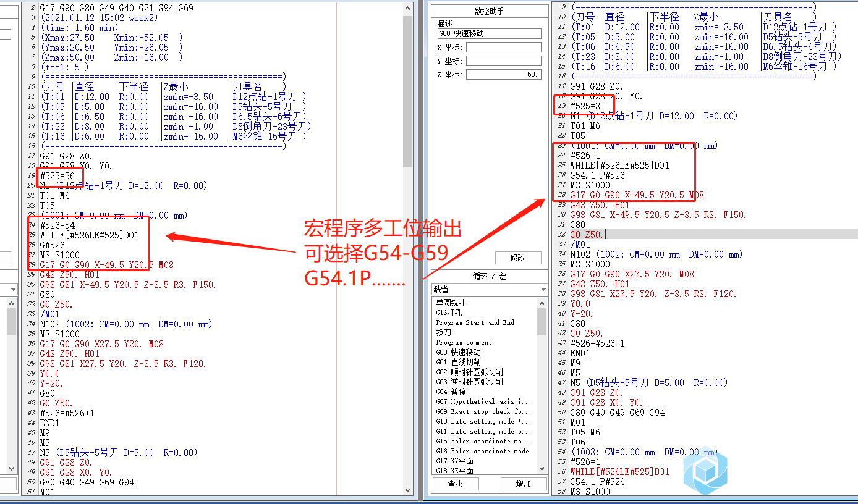Click G43 Z50. H01 on left editor line 37
This screenshot has width=858, height=504.
69,354
